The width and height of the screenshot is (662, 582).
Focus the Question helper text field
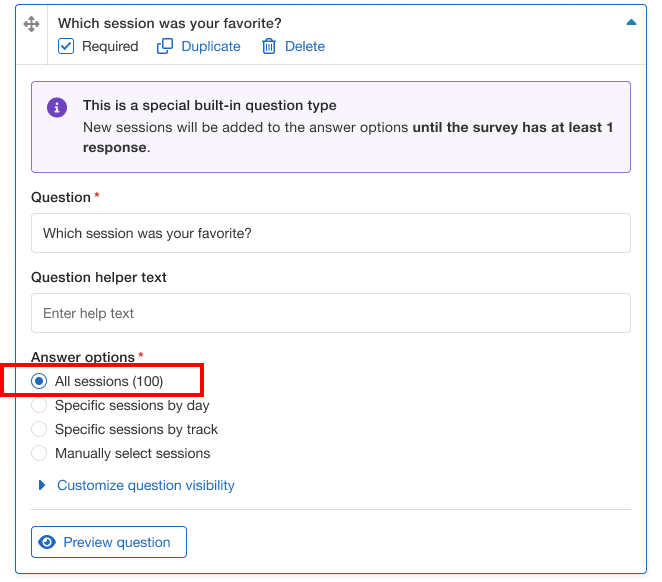(331, 313)
